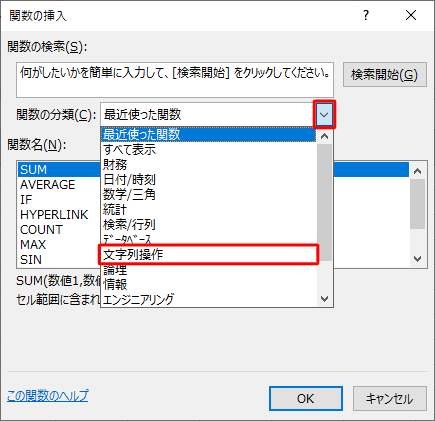Select MAX in the function list
The height and width of the screenshot is (421, 435).
[59, 245]
